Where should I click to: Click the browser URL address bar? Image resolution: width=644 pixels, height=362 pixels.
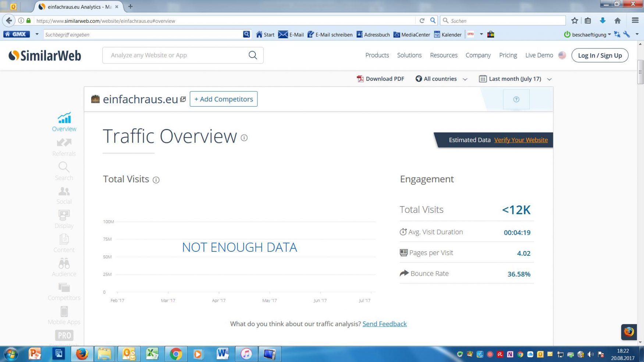point(224,21)
